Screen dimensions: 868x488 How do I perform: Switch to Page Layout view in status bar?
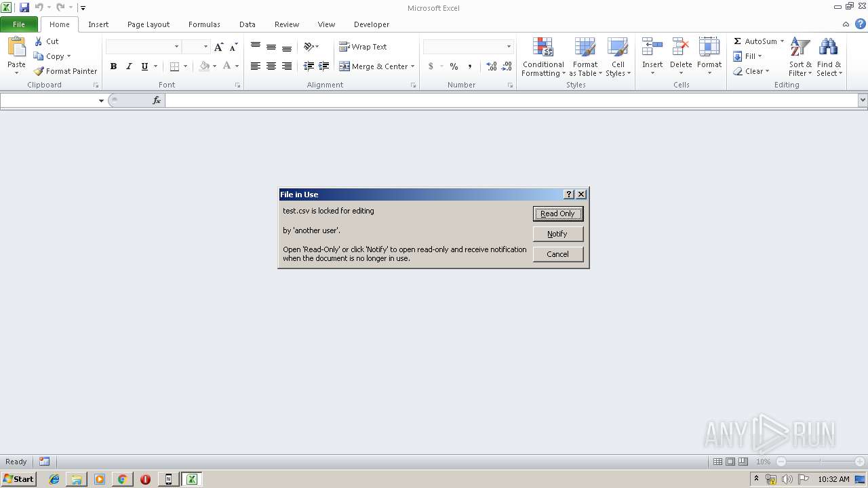[x=730, y=462]
